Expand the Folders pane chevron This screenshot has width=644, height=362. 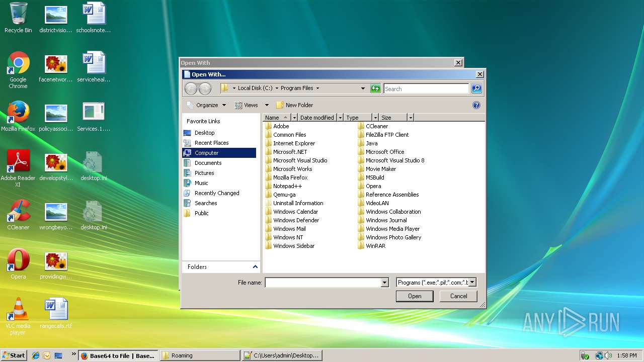click(255, 267)
